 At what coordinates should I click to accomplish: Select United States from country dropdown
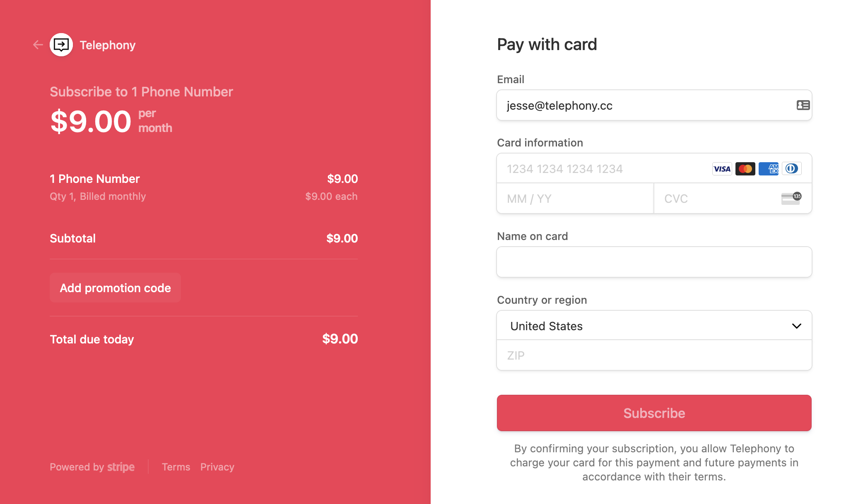pyautogui.click(x=654, y=326)
